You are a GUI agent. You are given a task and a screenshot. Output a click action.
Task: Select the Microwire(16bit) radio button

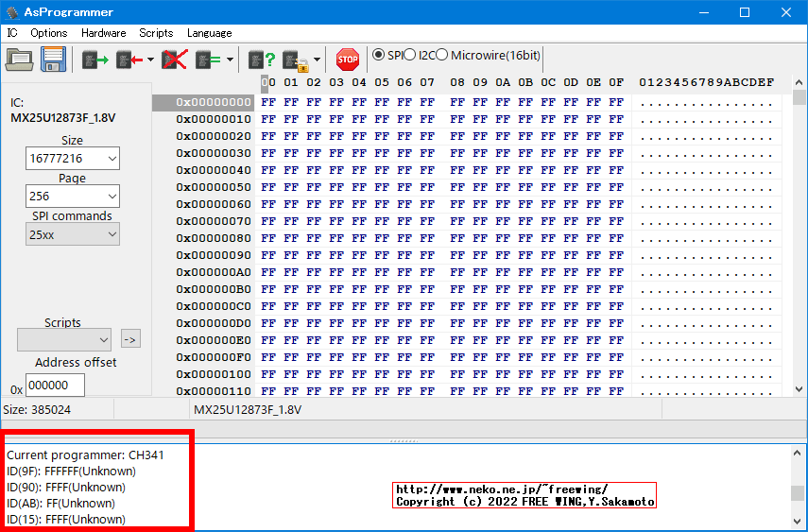click(x=441, y=55)
